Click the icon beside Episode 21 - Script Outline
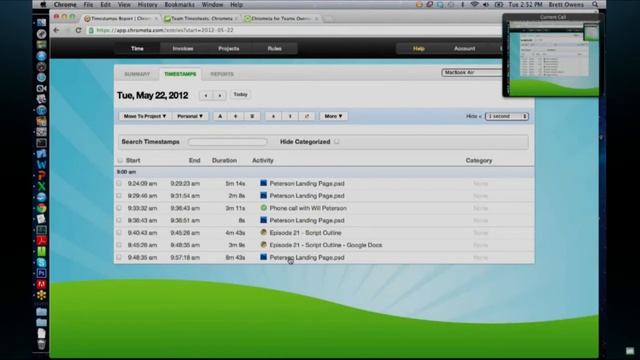This screenshot has height=360, width=640. pos(263,232)
